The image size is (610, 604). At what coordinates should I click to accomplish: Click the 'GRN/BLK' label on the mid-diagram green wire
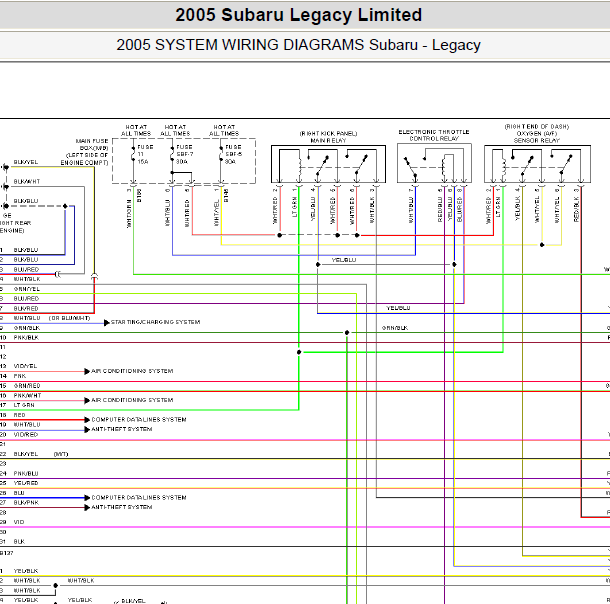click(x=395, y=328)
